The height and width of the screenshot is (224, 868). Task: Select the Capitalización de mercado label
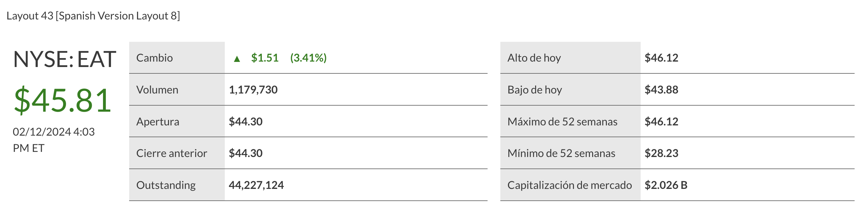pyautogui.click(x=570, y=185)
